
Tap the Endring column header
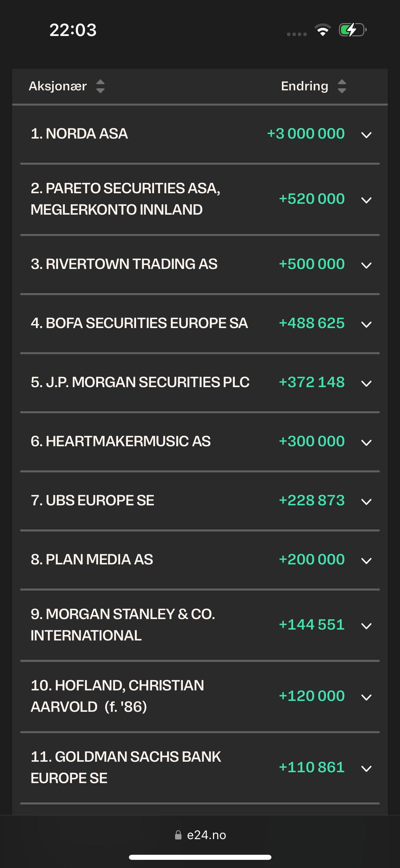click(305, 86)
